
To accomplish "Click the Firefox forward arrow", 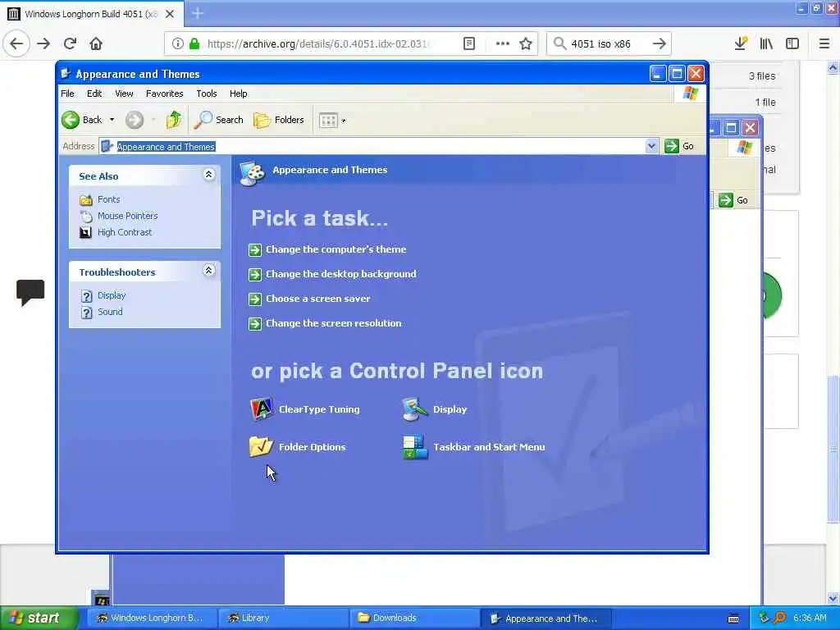I will pos(44,43).
